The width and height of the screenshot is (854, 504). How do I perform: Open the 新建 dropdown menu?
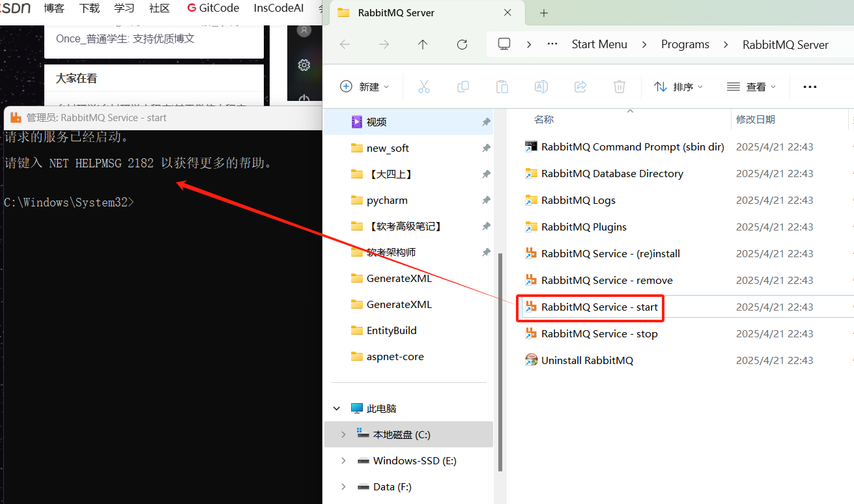(365, 87)
